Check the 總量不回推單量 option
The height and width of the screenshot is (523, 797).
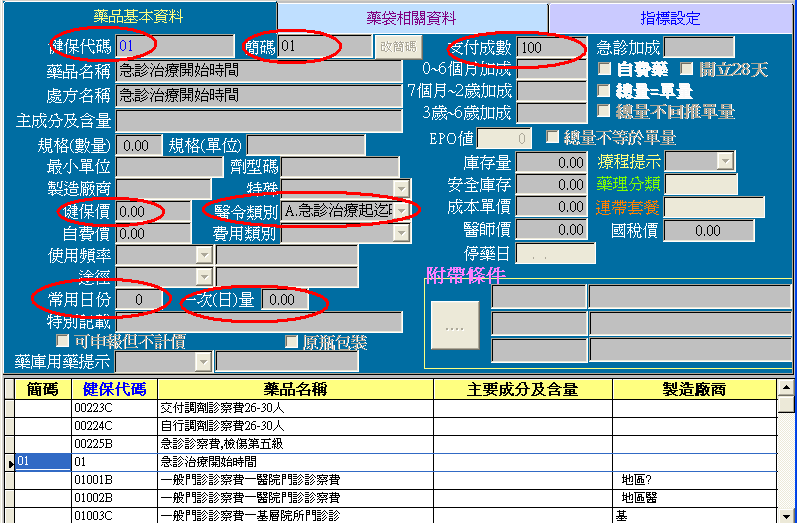tap(605, 113)
